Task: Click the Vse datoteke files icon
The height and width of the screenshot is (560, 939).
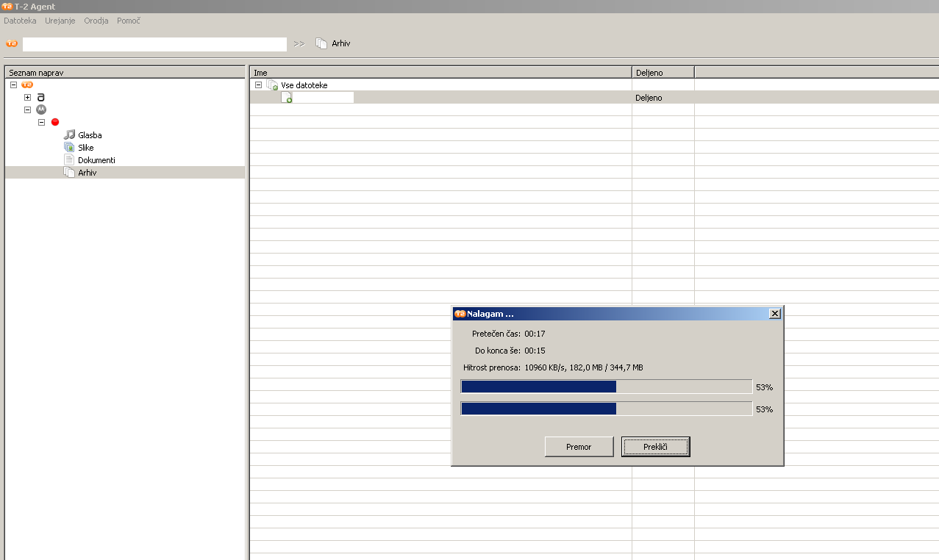Action: click(272, 85)
